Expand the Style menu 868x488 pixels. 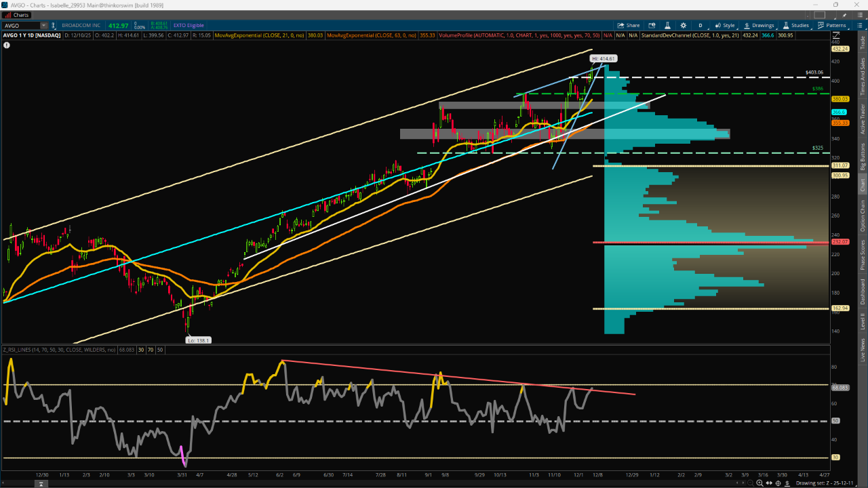coord(725,26)
